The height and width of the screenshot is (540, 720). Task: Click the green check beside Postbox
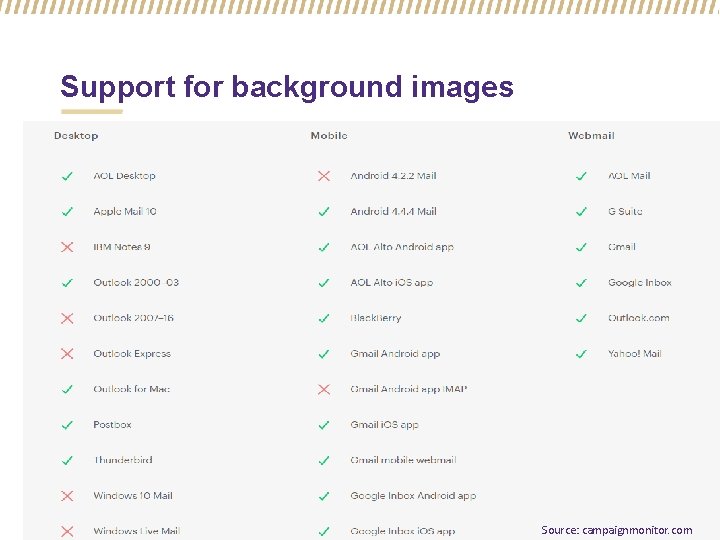[x=67, y=425]
